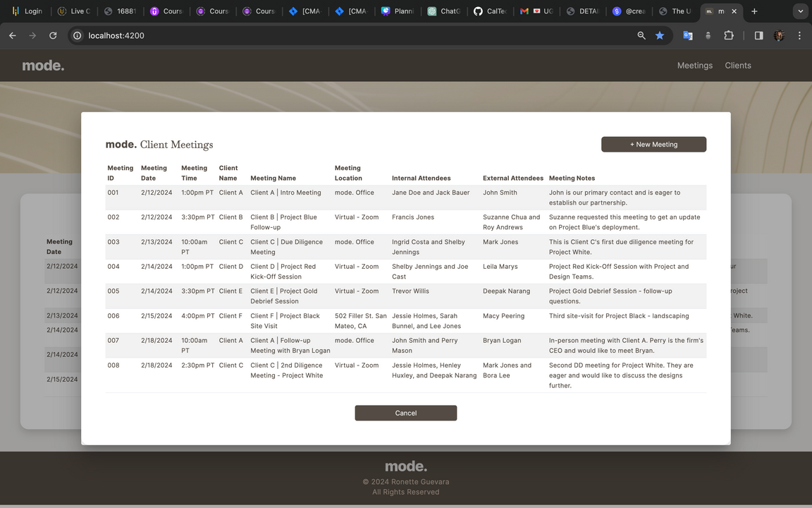Expand the tab search dropdown arrow
812x508 pixels.
[x=799, y=11]
